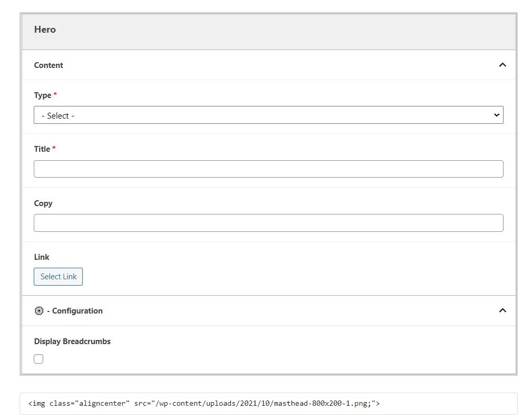The width and height of the screenshot is (532, 420).
Task: Focus the Copy input field
Action: tap(268, 223)
